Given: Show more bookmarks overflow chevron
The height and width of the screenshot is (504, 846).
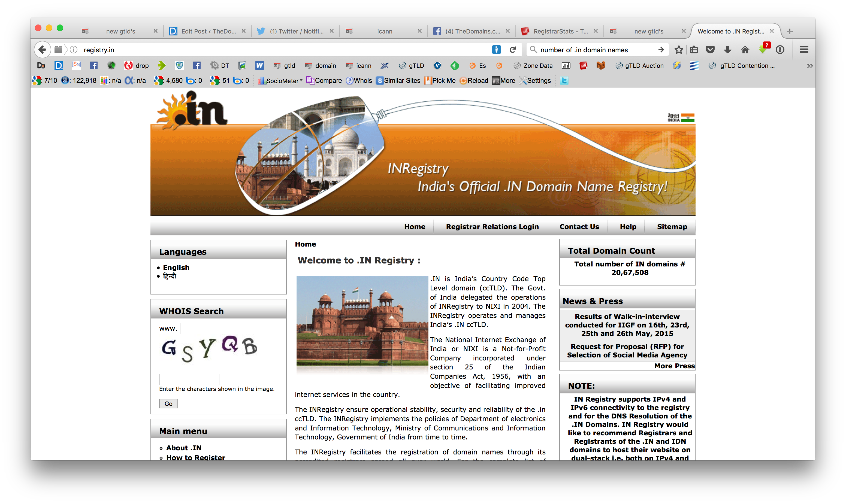Looking at the screenshot, I should pos(809,66).
